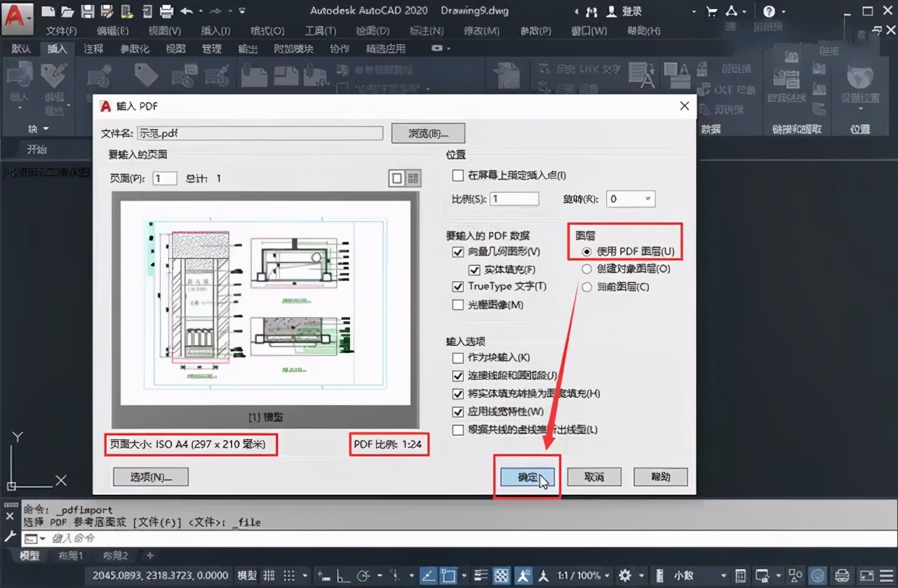Uncheck 实体填充(F) checkbox
Image resolution: width=898 pixels, height=588 pixels.
click(x=474, y=269)
